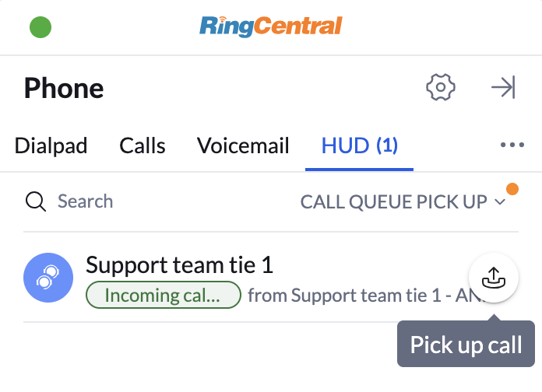Viewport: 542px width, 392px height.
Task: Click the search magnifier icon
Action: [37, 202]
